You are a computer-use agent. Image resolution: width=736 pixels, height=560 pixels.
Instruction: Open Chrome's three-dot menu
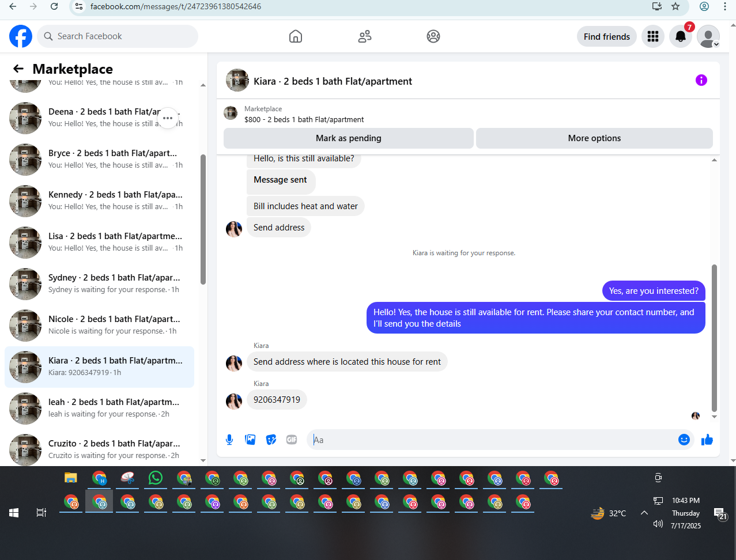point(725,6)
